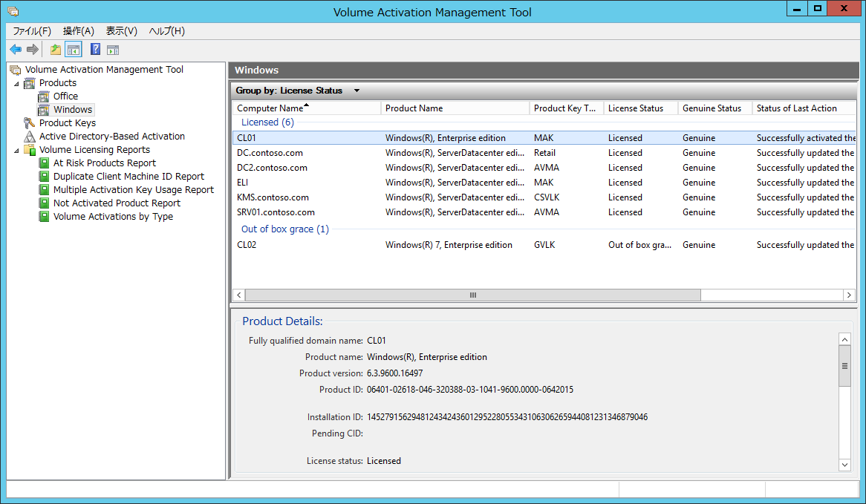Click the CSVLK product key type cell
Image resolution: width=866 pixels, height=504 pixels.
pyautogui.click(x=547, y=197)
